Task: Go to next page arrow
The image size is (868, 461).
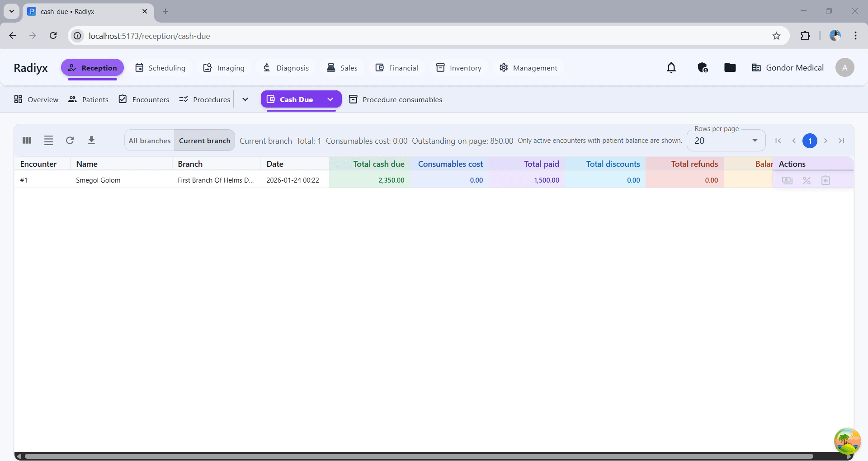Action: click(x=826, y=141)
